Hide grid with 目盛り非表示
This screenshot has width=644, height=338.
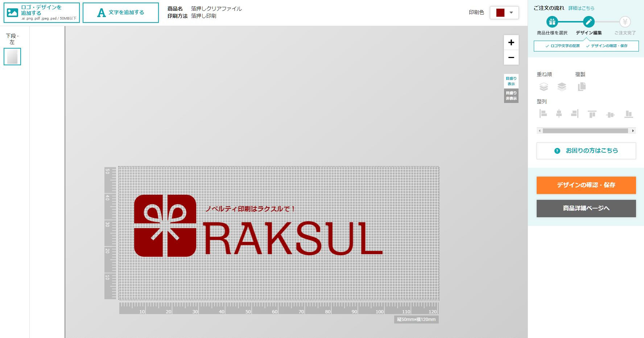[x=511, y=96]
